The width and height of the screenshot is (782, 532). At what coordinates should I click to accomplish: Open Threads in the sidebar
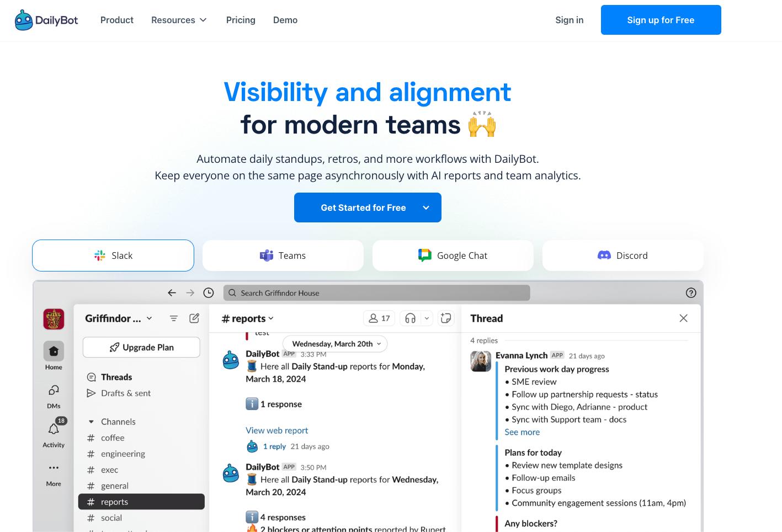coord(116,377)
